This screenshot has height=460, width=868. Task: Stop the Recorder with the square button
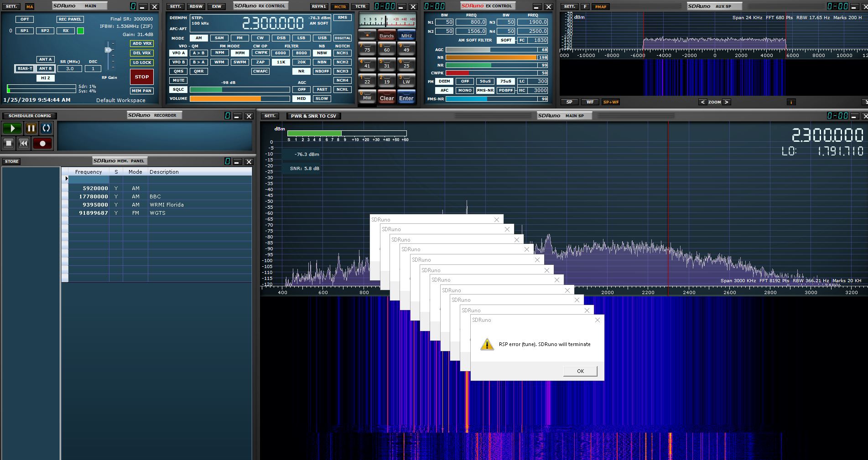coord(9,143)
